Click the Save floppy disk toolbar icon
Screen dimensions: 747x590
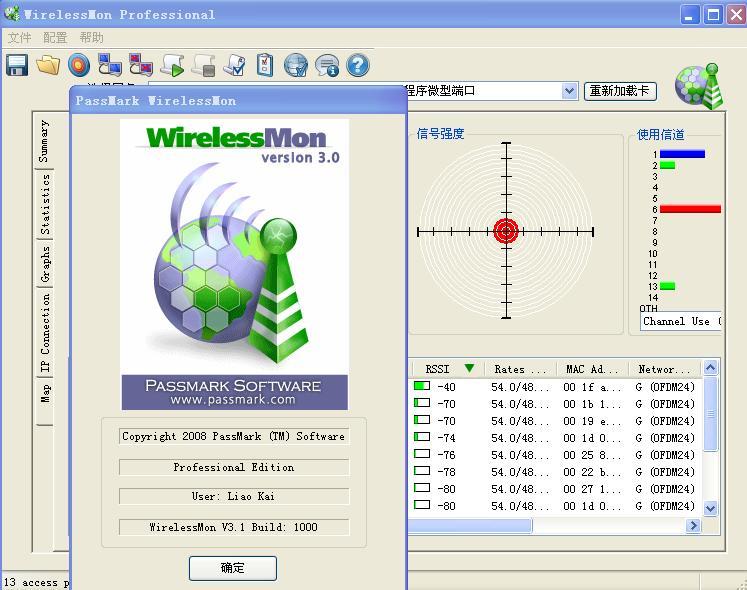(17, 65)
